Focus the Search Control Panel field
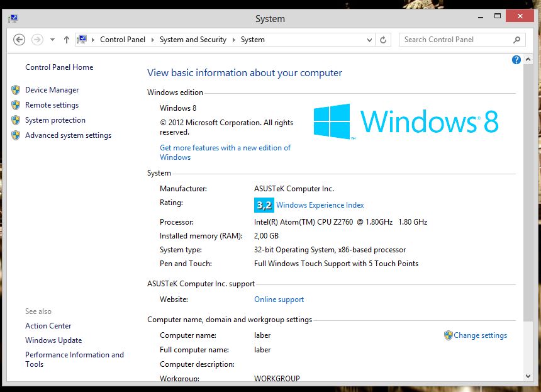 coord(462,40)
